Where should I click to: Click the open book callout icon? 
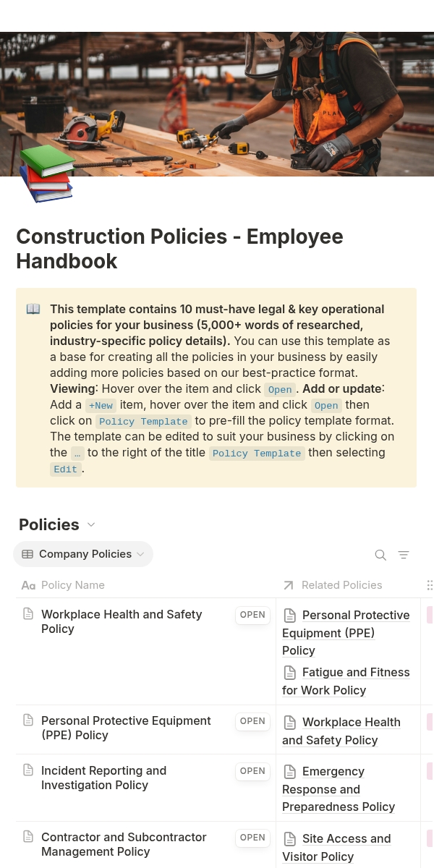pos(33,309)
